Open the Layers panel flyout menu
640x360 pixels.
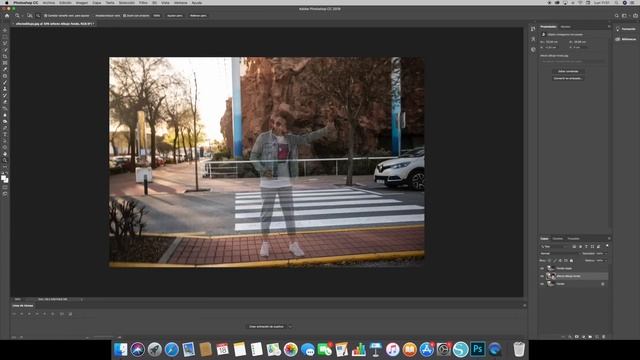coord(609,238)
